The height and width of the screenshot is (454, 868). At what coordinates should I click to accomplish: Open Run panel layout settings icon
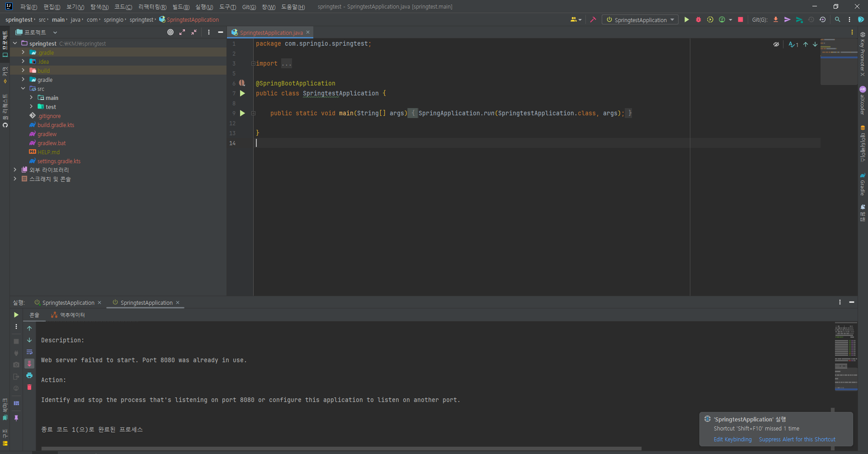pyautogui.click(x=16, y=403)
